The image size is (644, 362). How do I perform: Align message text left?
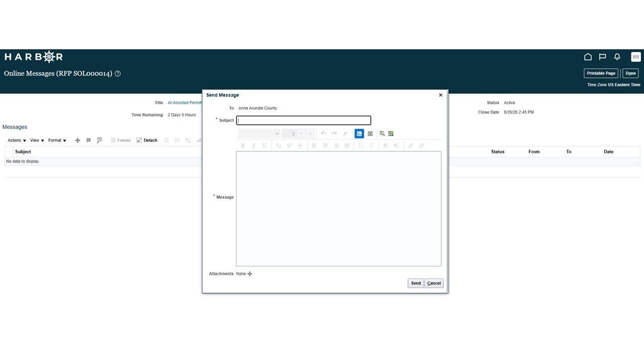[314, 145]
